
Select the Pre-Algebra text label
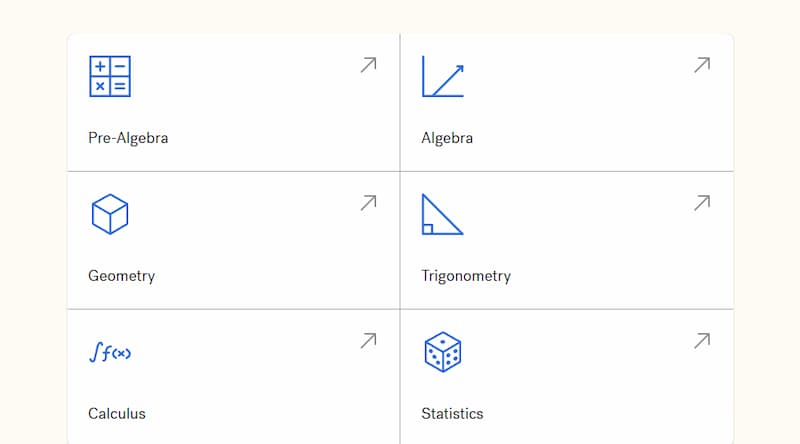128,138
